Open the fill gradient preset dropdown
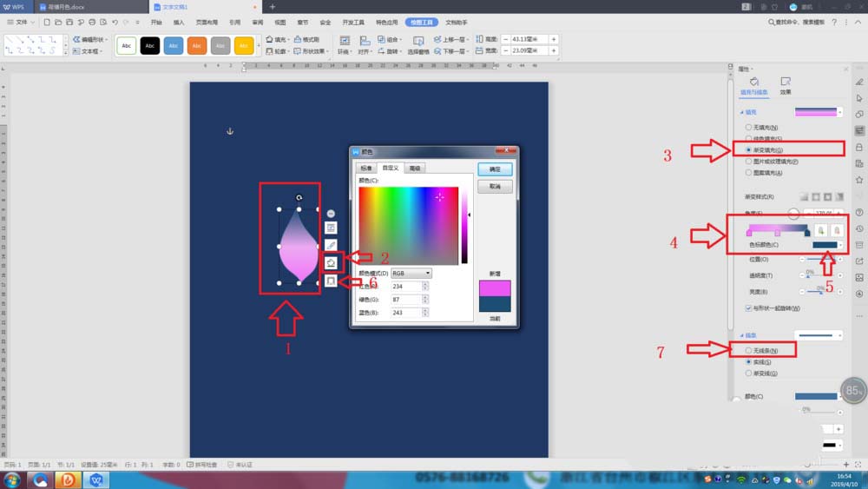 pyautogui.click(x=839, y=112)
